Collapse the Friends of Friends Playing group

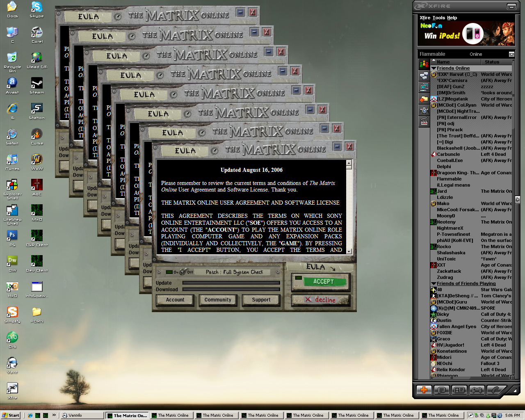pos(434,283)
